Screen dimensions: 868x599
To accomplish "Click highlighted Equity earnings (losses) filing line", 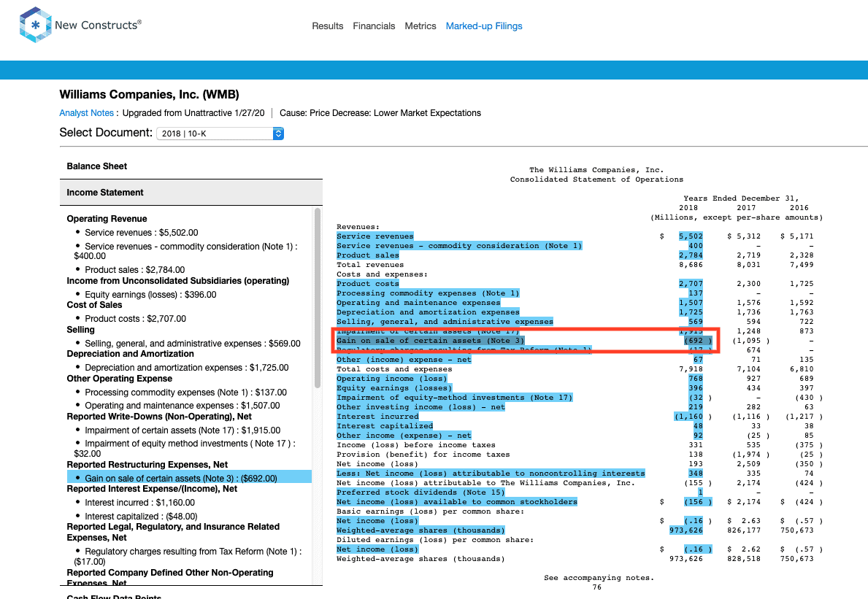I will coord(394,387).
